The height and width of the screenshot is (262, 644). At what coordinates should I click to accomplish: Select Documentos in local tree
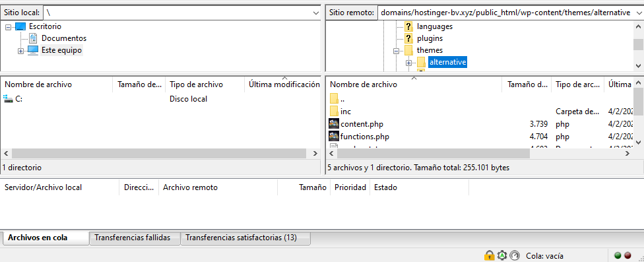tap(63, 38)
